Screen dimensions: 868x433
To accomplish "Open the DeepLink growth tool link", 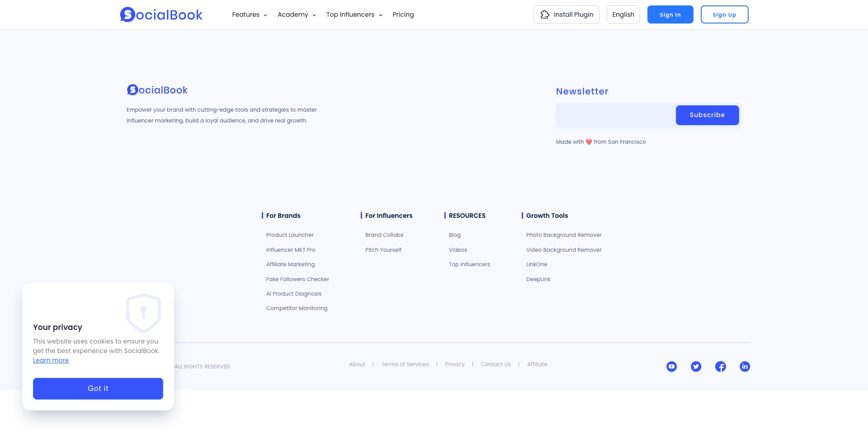I will [538, 279].
